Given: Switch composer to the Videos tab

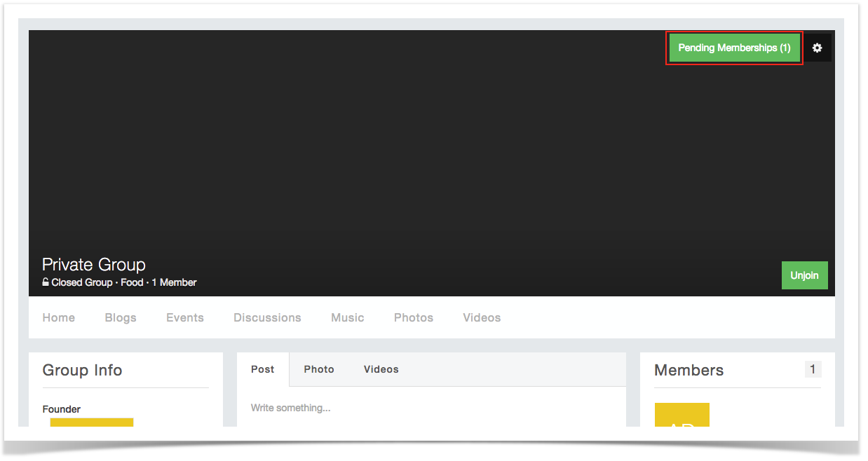Looking at the screenshot, I should coord(381,369).
